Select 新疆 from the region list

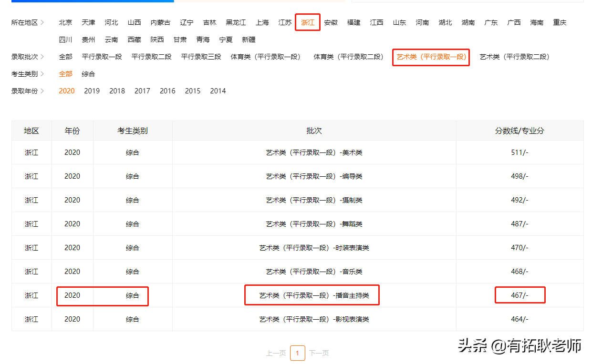(x=249, y=40)
